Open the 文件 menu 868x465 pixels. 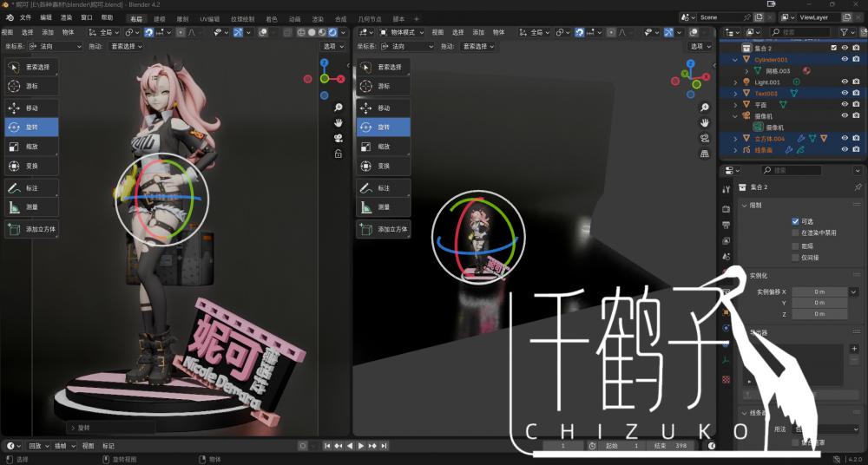[26, 17]
